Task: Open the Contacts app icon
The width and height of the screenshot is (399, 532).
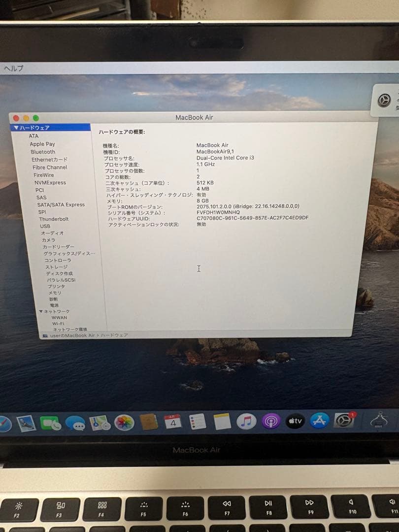Action: [x=149, y=423]
